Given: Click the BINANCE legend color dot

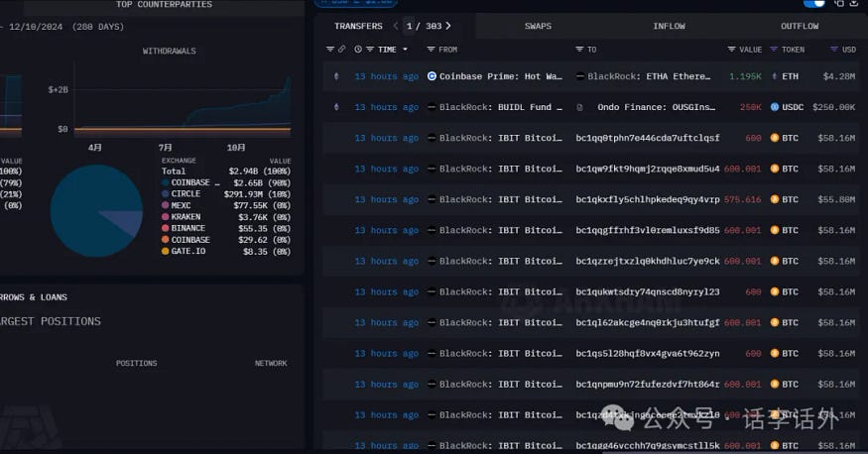Looking at the screenshot, I should (165, 228).
